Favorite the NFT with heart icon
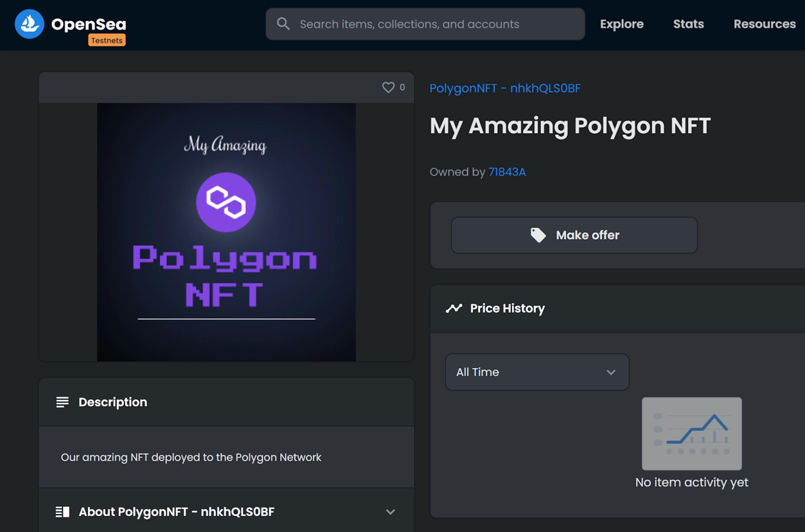The width and height of the screenshot is (805, 532). 388,87
